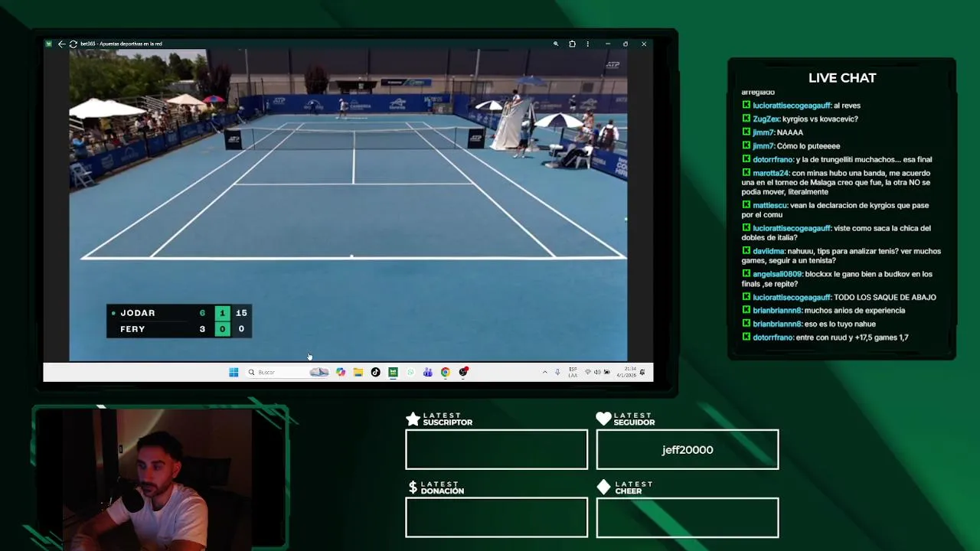
Task: Click the Latest Cheer box
Action: pyautogui.click(x=688, y=517)
